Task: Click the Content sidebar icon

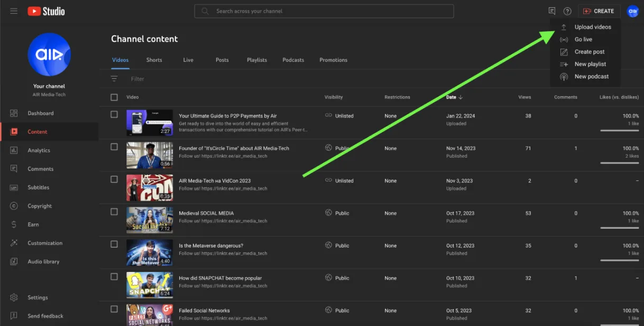Action: click(14, 132)
